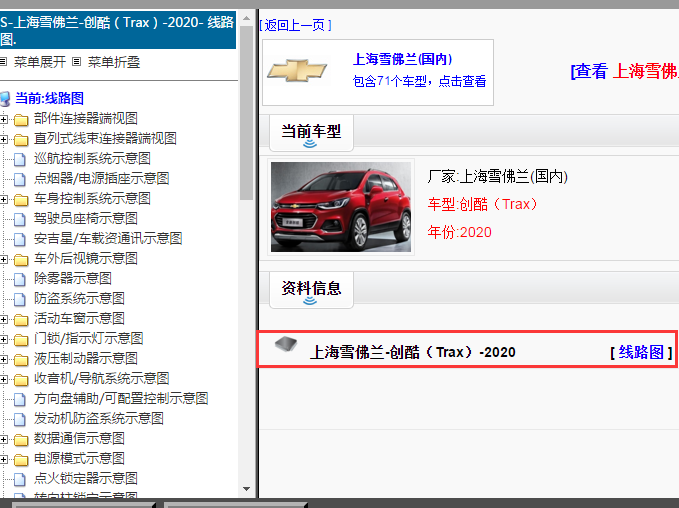Click document icon of 方向盘辅助/可配置控制示意图

coord(19,399)
